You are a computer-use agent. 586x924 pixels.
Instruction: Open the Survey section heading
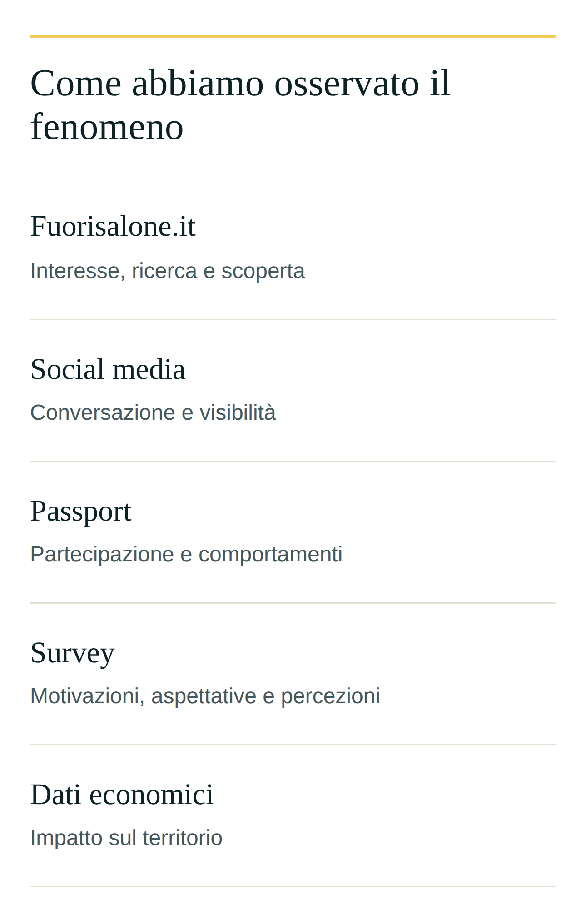coord(73,652)
